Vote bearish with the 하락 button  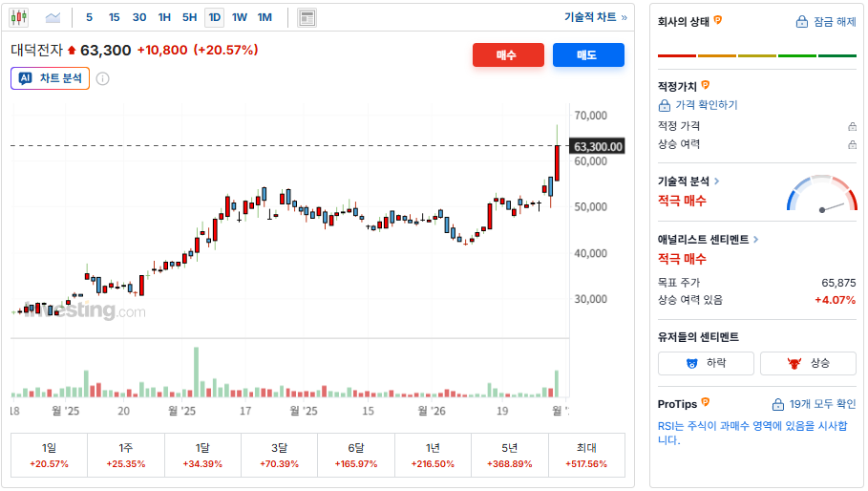pyautogui.click(x=707, y=363)
